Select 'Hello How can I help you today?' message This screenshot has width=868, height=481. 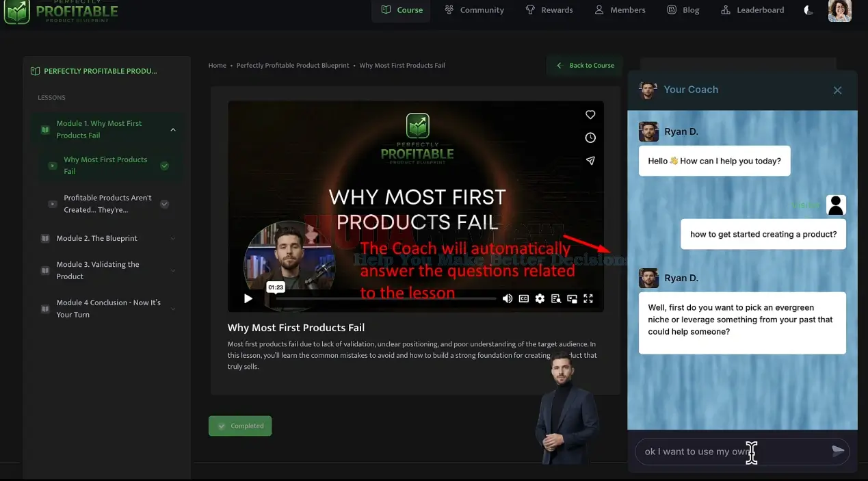[715, 161]
